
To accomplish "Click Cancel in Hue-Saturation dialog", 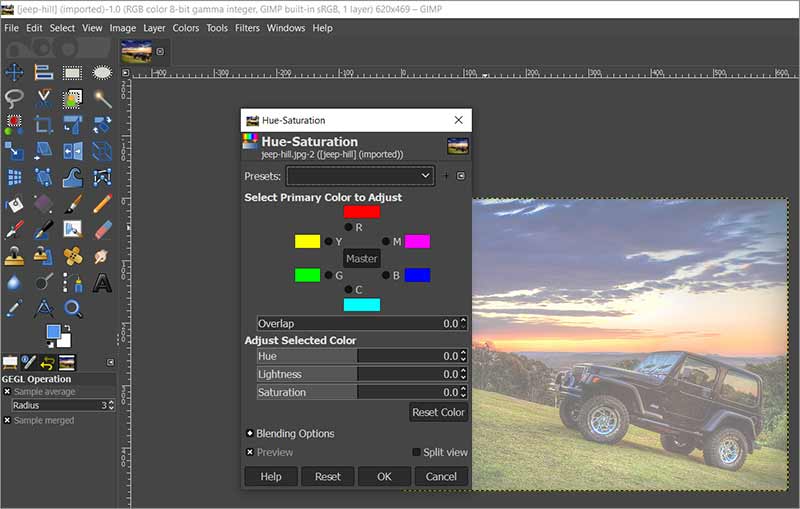I will pos(441,476).
